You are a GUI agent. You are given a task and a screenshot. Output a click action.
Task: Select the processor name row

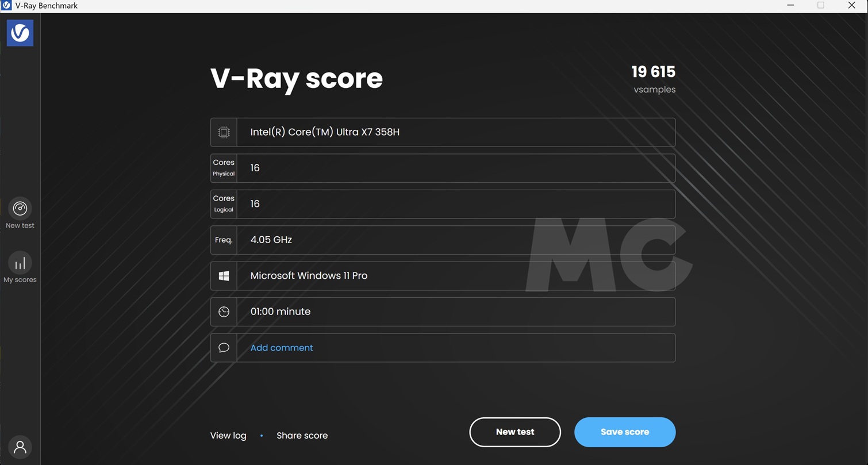[x=455, y=132]
